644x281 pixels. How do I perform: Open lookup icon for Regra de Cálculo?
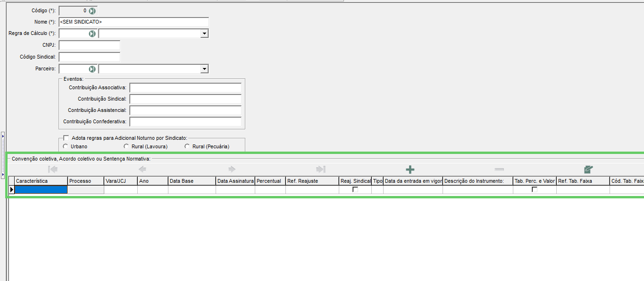coord(92,34)
